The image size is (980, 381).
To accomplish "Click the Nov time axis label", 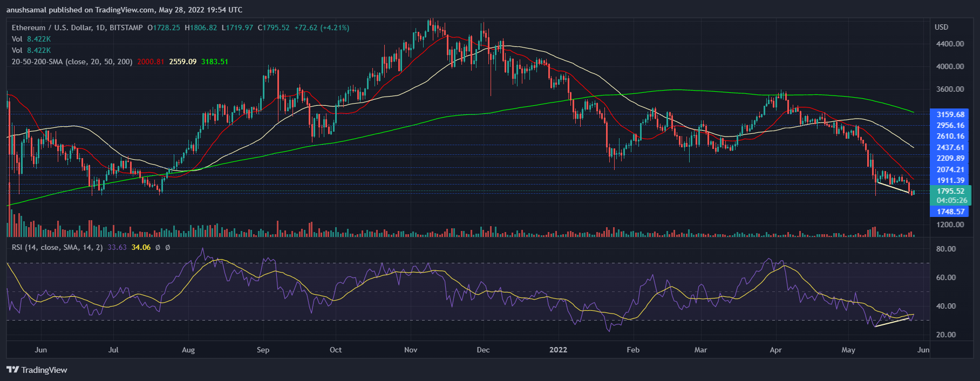I will [411, 350].
